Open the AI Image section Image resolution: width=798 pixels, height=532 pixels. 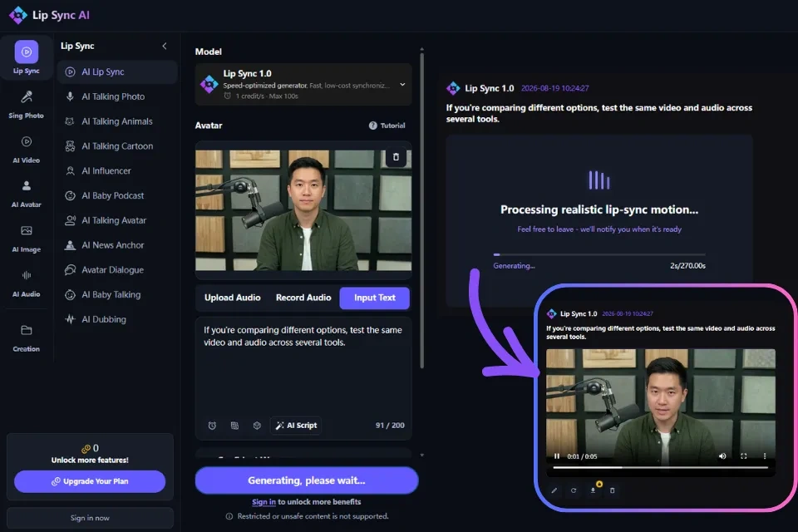click(x=26, y=239)
